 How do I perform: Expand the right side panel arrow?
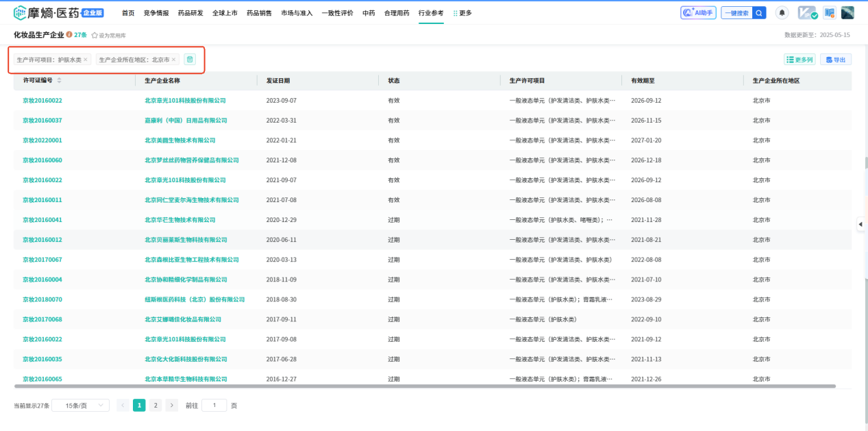point(860,224)
